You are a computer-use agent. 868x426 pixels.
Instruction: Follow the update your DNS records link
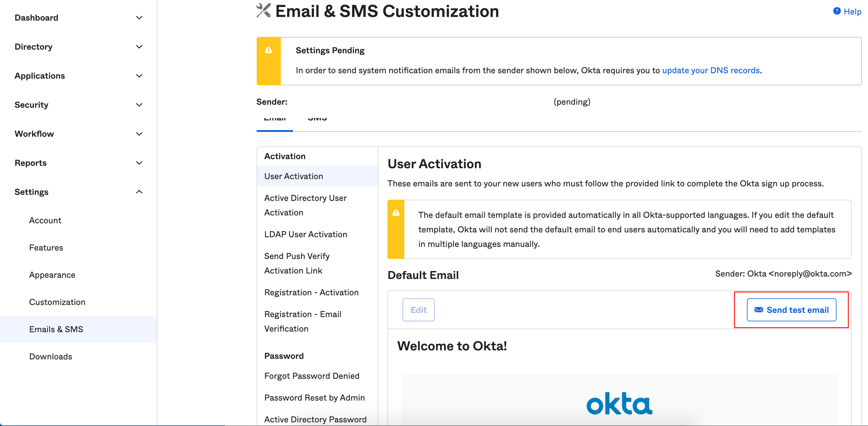(711, 70)
